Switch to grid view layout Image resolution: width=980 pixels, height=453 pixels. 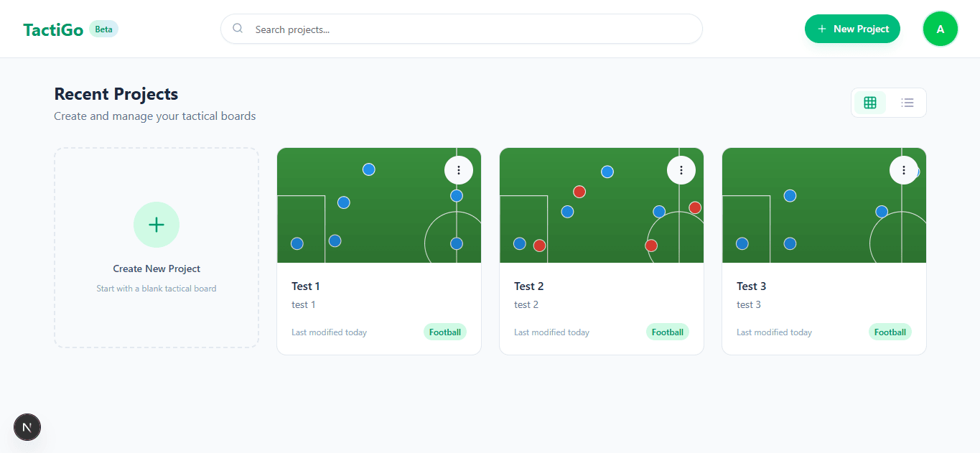coord(870,103)
